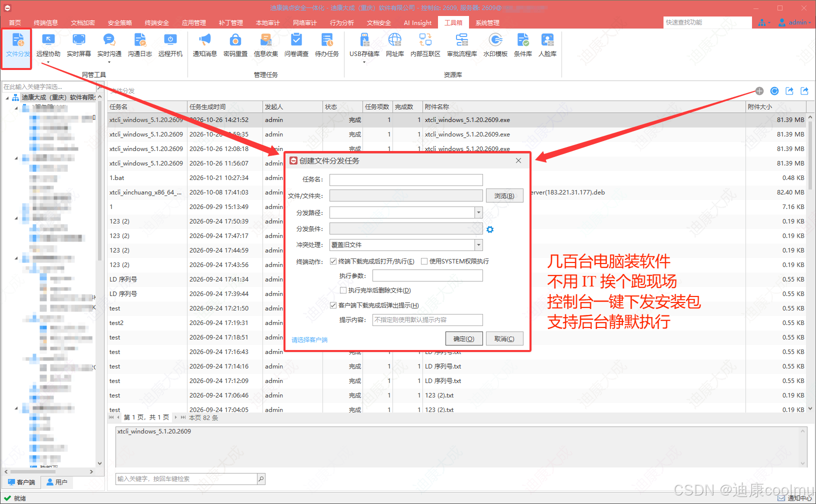Toggle 终端下载完成后打开/执行 checkbox

333,261
